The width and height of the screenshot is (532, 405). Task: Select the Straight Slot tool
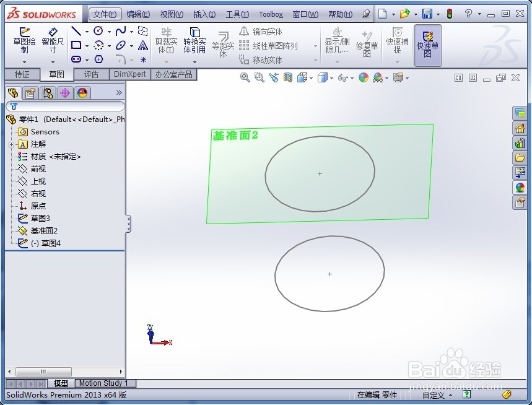coord(76,59)
